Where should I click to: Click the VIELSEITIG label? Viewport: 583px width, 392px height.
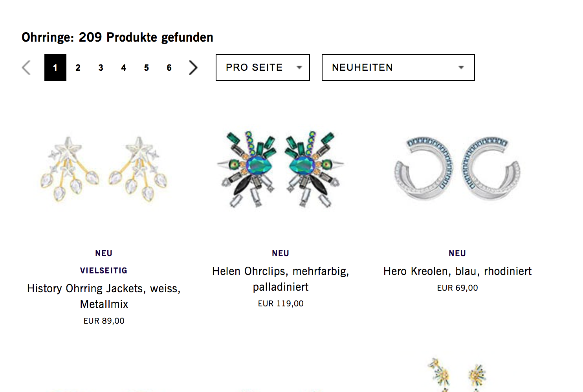(104, 270)
